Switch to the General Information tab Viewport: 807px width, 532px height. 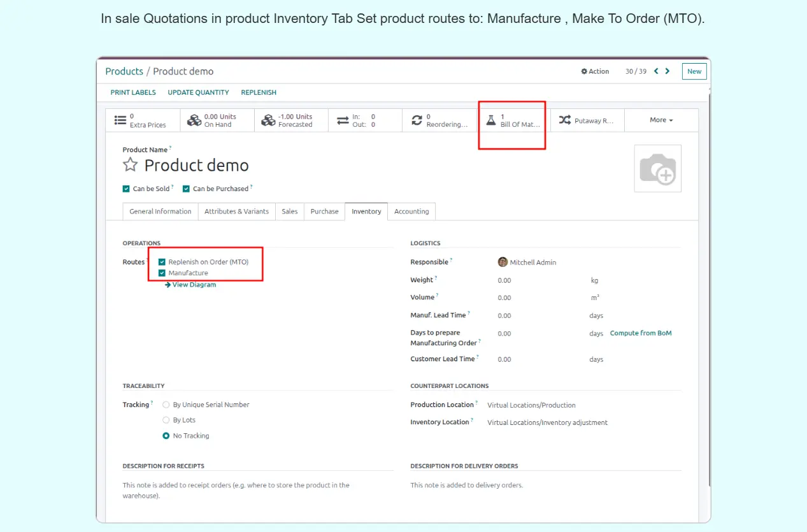point(160,212)
